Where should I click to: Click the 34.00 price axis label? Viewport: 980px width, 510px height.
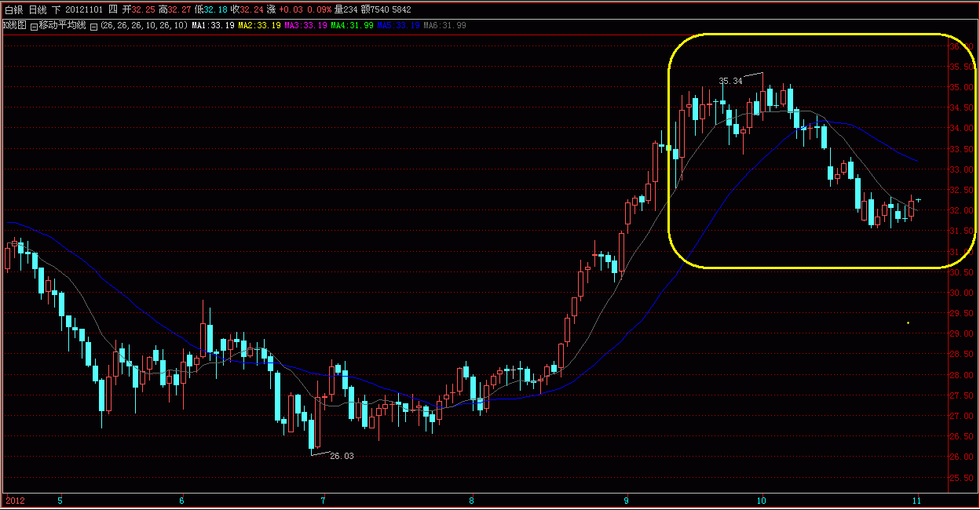[960, 128]
